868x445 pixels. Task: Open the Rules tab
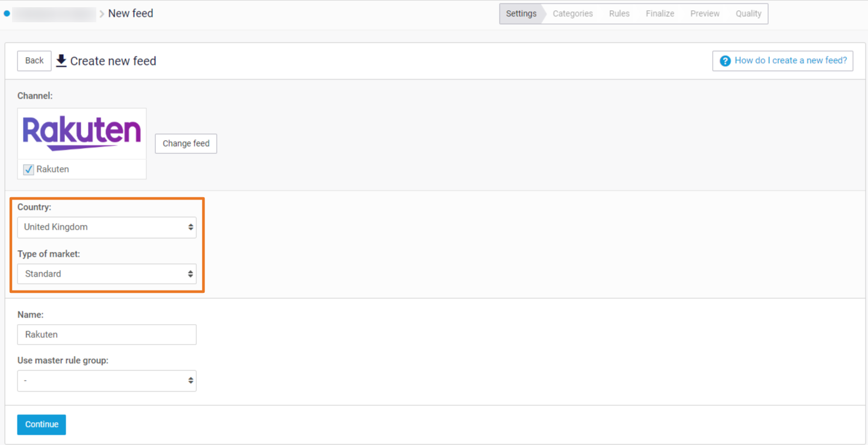(x=619, y=14)
